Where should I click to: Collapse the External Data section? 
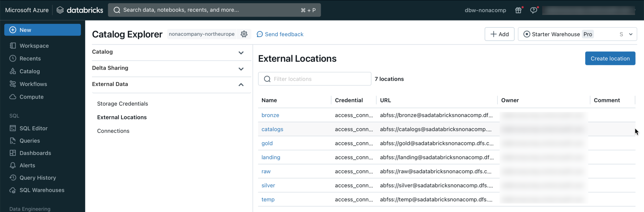(241, 85)
